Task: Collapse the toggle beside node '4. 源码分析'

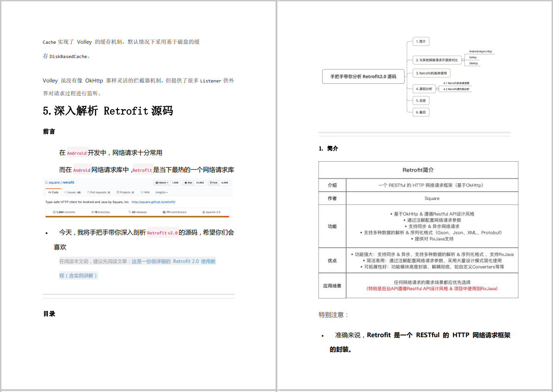Action: [x=437, y=89]
